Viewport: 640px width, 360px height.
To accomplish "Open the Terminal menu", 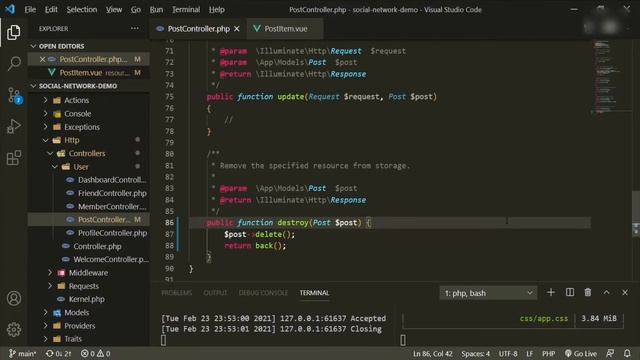I will 186,9.
